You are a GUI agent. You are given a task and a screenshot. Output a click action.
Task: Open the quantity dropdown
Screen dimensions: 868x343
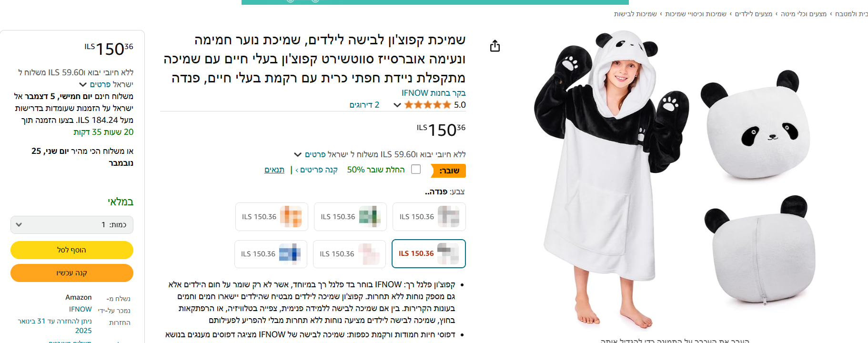72,225
